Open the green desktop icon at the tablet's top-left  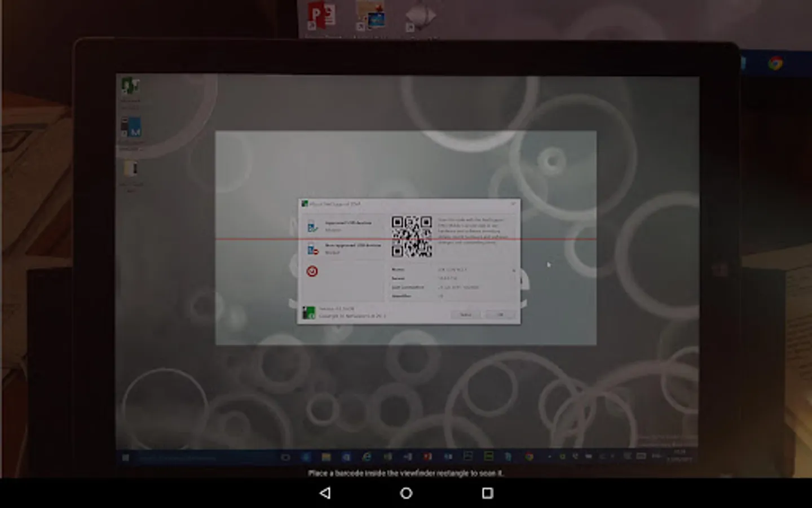click(130, 86)
